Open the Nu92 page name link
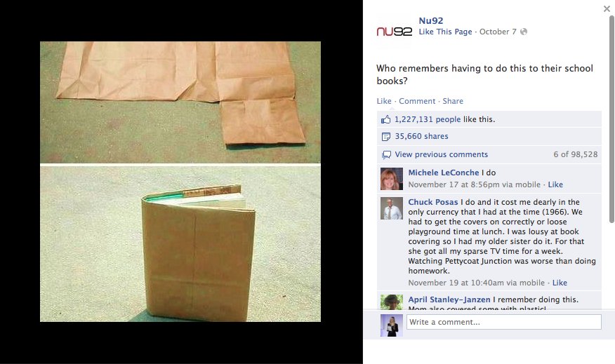 [x=430, y=21]
